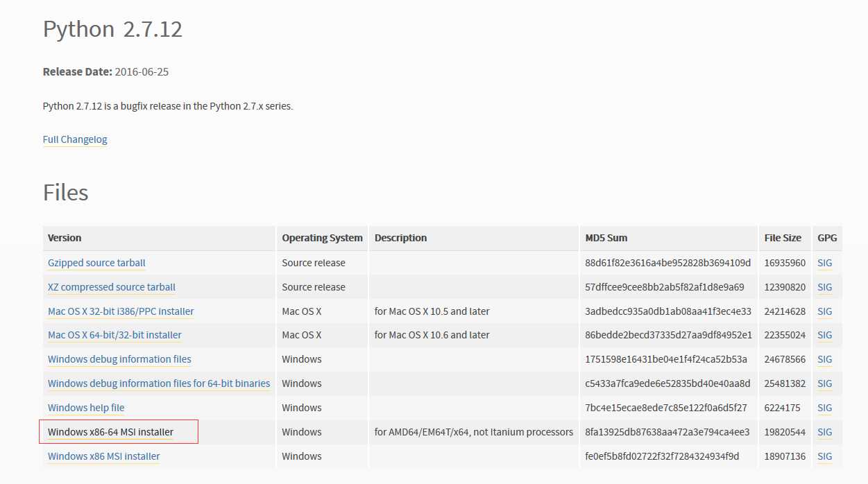Click MD5 sum 86bedde2becd37335d27aa9df84952e1
This screenshot has width=868, height=484.
point(669,335)
